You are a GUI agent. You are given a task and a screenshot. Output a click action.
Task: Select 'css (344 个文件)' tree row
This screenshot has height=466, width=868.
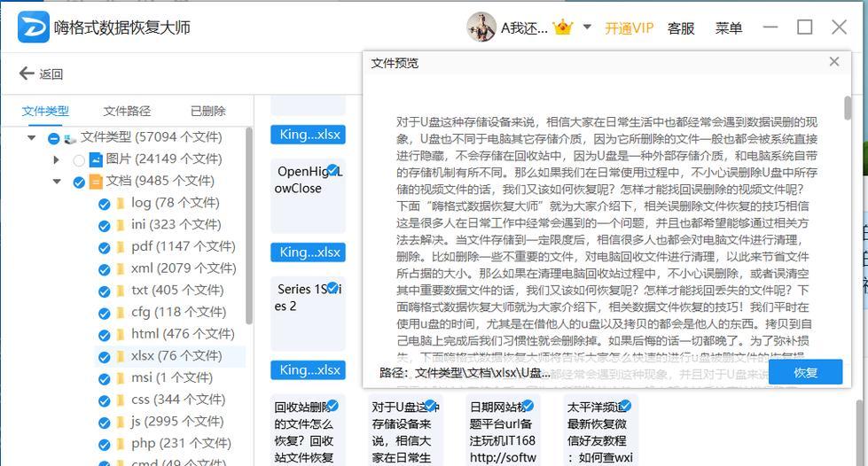click(x=178, y=400)
